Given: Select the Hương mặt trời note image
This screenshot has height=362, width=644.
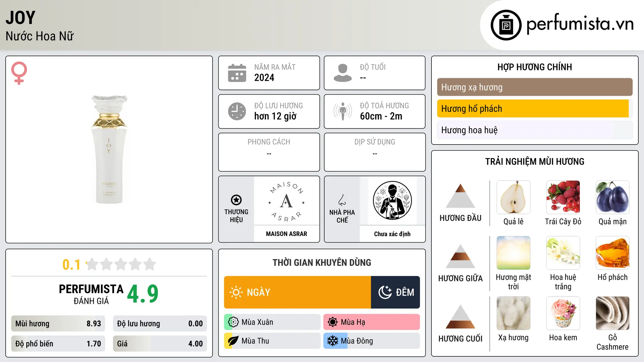Looking at the screenshot, I should 514,253.
